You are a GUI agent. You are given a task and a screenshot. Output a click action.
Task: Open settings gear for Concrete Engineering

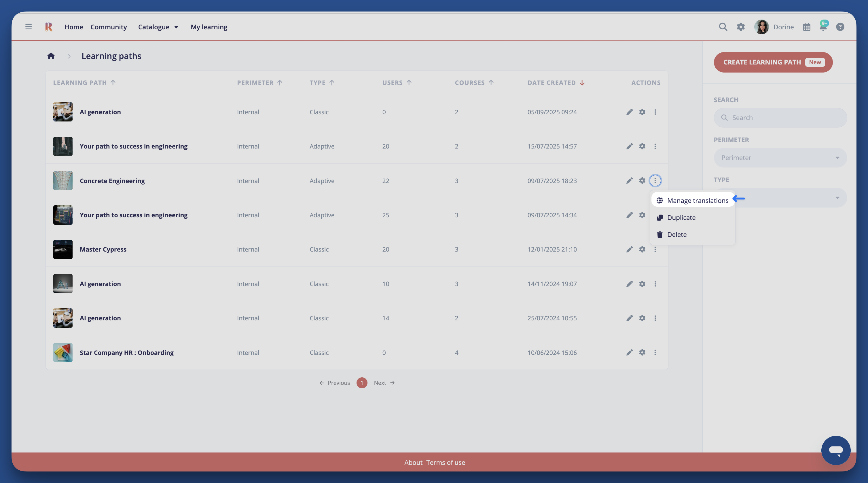click(642, 180)
